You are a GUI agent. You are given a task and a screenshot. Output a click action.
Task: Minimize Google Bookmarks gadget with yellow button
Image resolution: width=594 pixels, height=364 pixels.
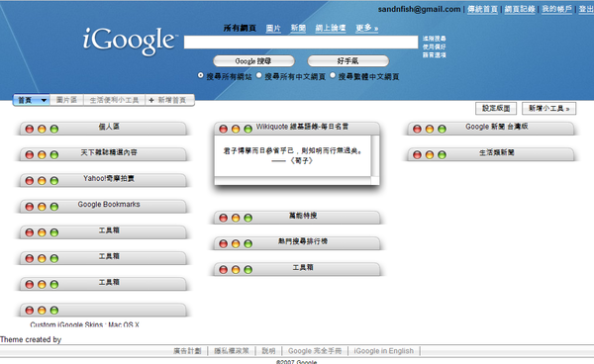pos(42,207)
